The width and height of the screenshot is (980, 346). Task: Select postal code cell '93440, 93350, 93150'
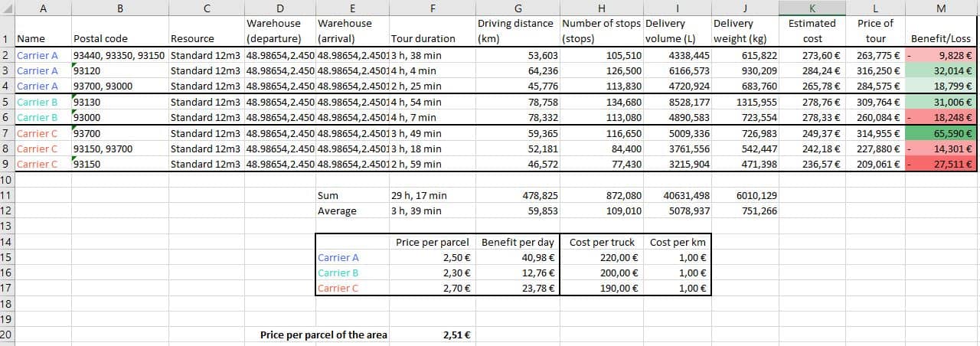click(x=119, y=55)
